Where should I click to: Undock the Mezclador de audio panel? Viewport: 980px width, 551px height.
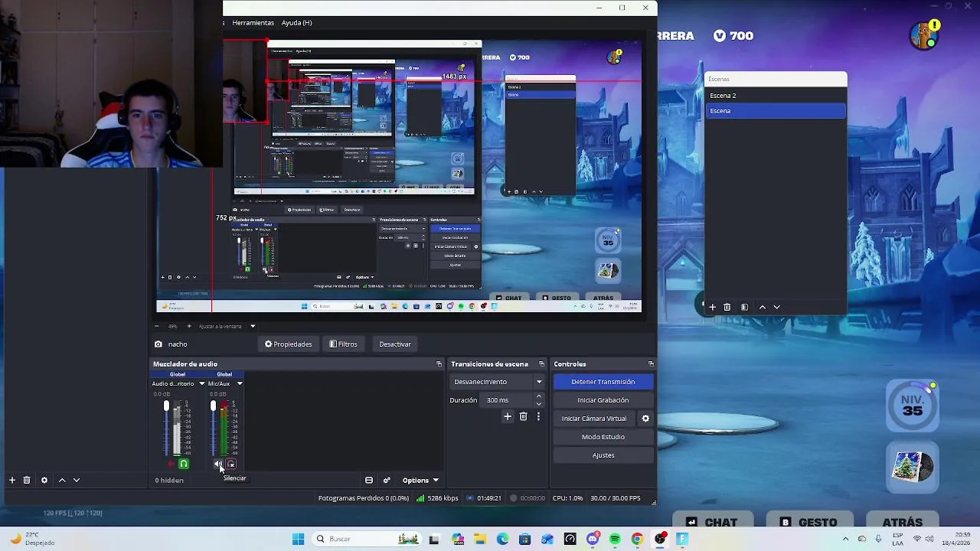click(439, 364)
